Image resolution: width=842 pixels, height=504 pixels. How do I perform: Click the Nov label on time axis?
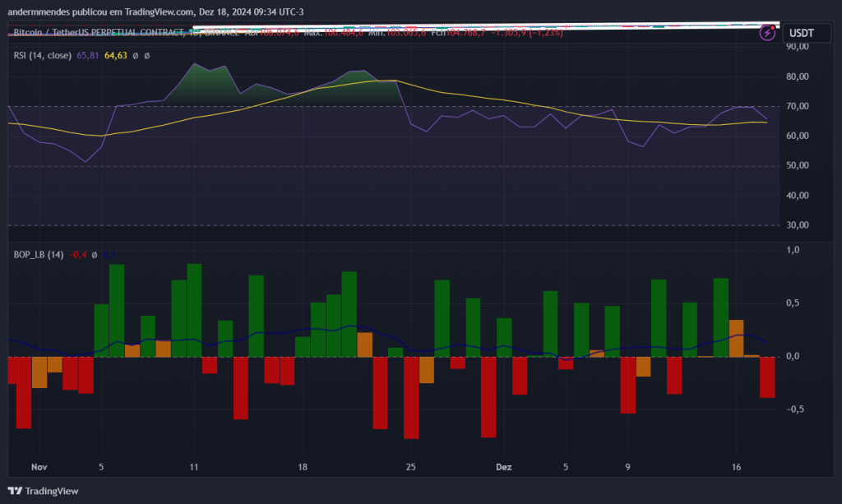tap(39, 467)
